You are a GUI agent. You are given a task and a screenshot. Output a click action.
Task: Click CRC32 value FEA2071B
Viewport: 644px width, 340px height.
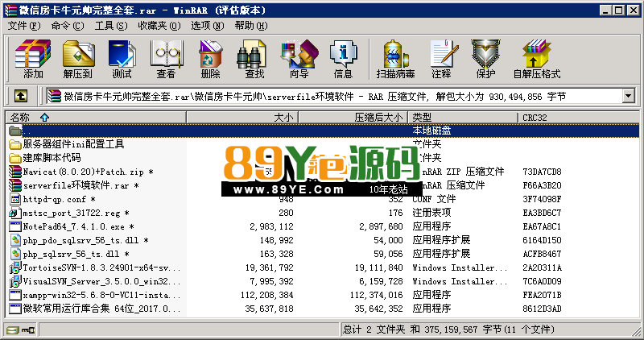coord(542,295)
